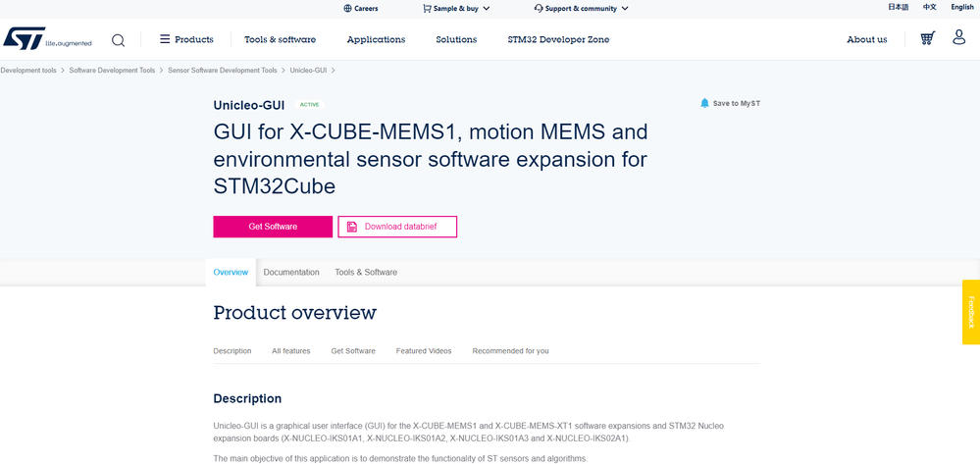Click the Description heading
The height and width of the screenshot is (464, 980).
pos(247,399)
